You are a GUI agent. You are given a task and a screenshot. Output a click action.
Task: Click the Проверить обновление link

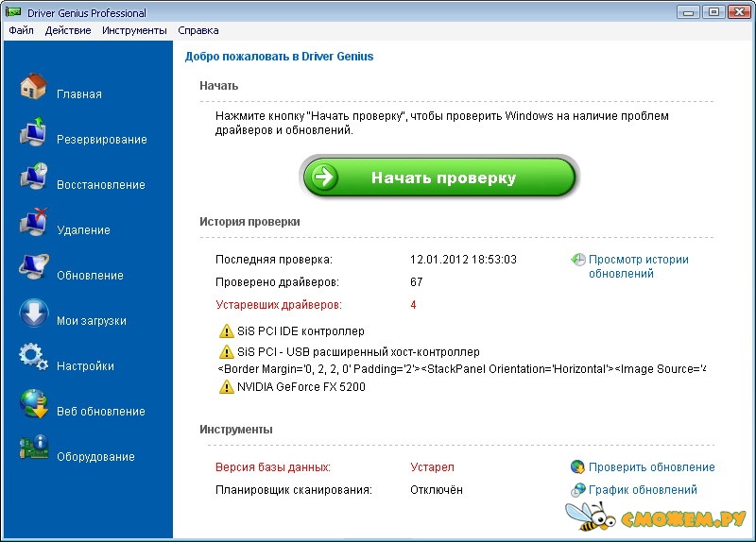pos(651,466)
